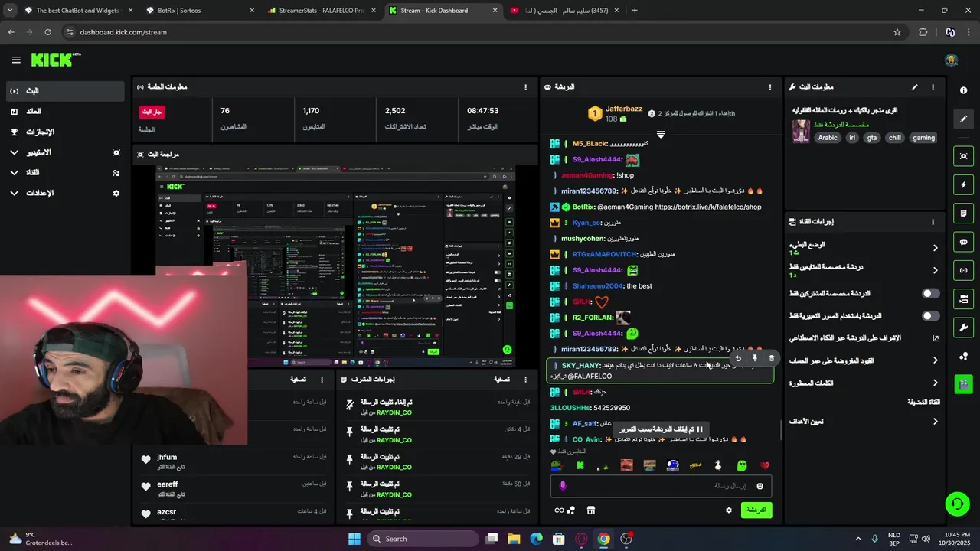Open the hamburger menu beside the Kick logo
980x551 pixels.
click(x=16, y=60)
